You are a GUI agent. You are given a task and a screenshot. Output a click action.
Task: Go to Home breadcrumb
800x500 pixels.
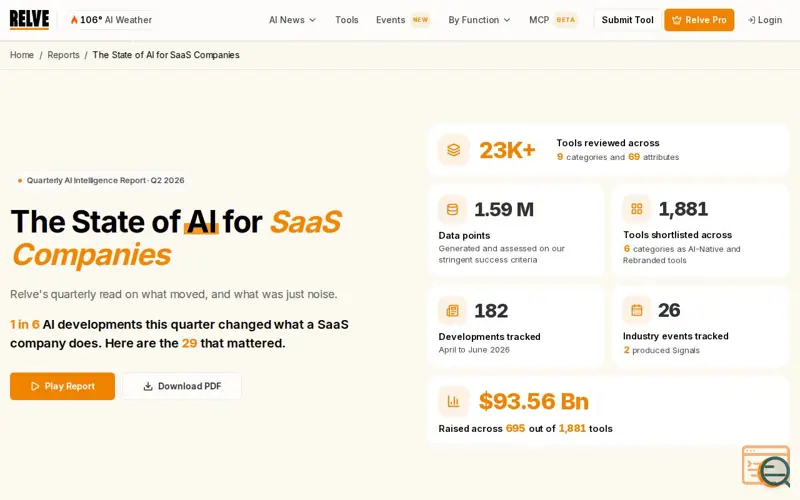[22, 55]
